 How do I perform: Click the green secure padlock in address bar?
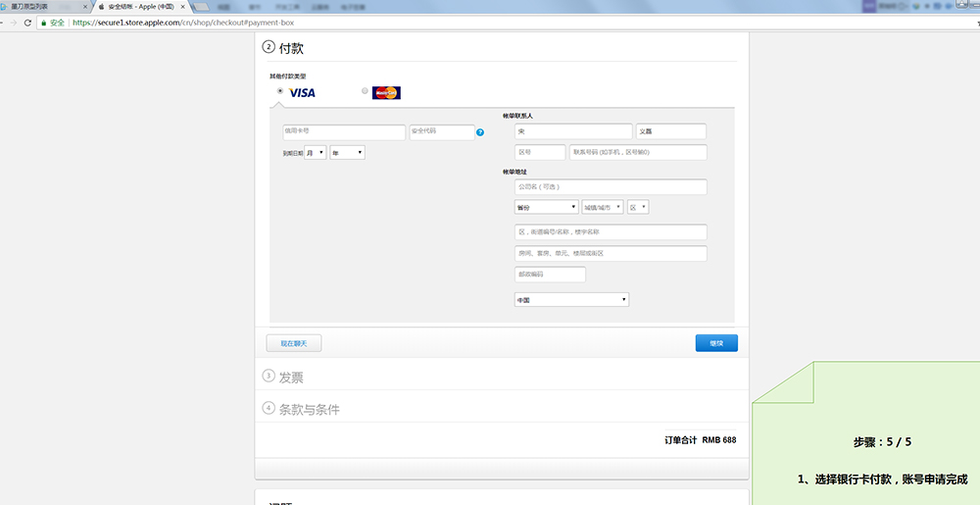pos(43,22)
